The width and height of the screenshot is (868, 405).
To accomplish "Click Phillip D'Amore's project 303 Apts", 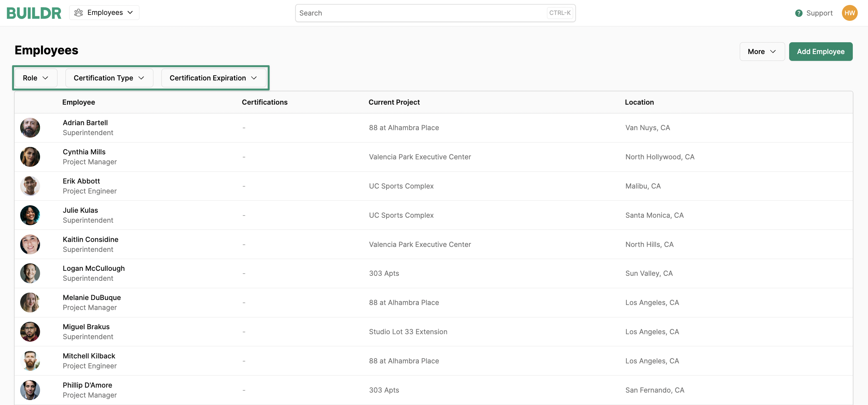I will pyautogui.click(x=384, y=390).
